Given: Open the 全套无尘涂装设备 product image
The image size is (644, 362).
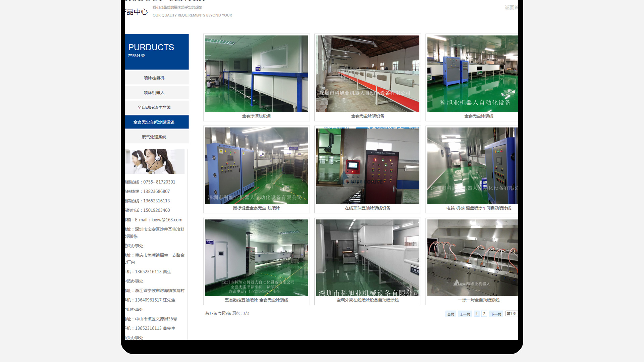Looking at the screenshot, I should [368, 74].
